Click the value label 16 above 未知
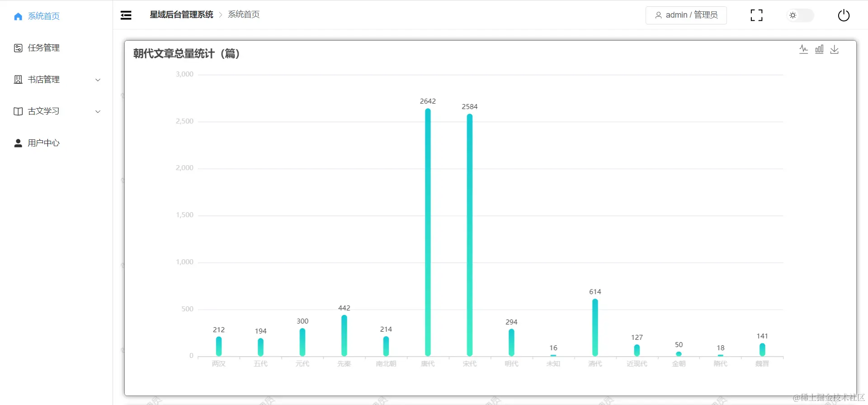Viewport: 868px width, 405px height. [553, 348]
